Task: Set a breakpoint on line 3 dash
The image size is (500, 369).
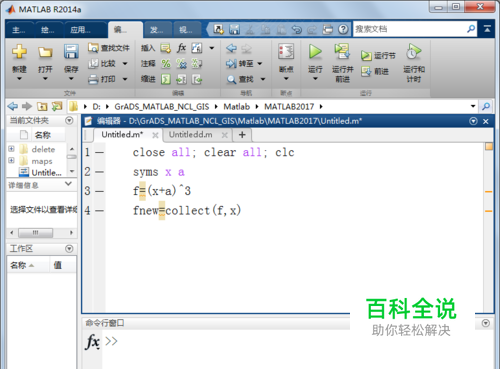Action: click(99, 191)
